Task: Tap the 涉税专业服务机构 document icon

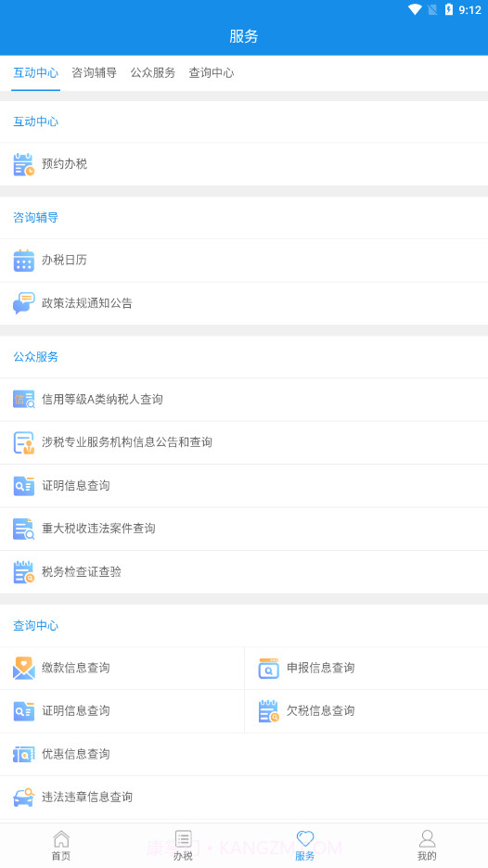Action: pyautogui.click(x=24, y=442)
